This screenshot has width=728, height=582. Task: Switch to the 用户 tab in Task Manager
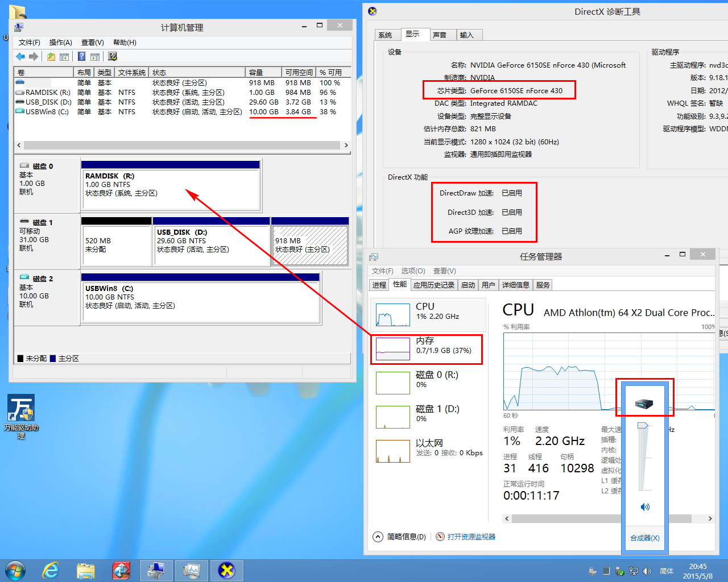[x=489, y=285]
